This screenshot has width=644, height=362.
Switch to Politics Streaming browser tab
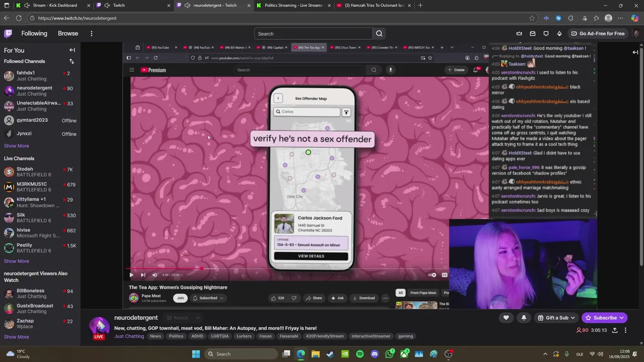pyautogui.click(x=294, y=6)
